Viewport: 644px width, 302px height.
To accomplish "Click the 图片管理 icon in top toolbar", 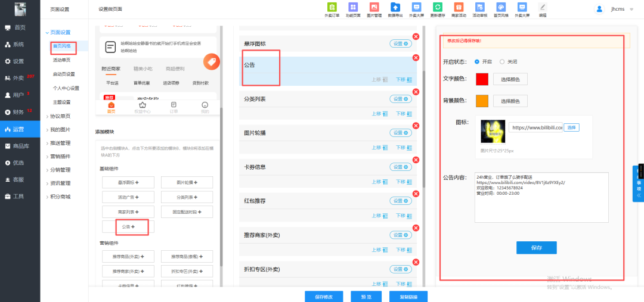I will pyautogui.click(x=374, y=8).
